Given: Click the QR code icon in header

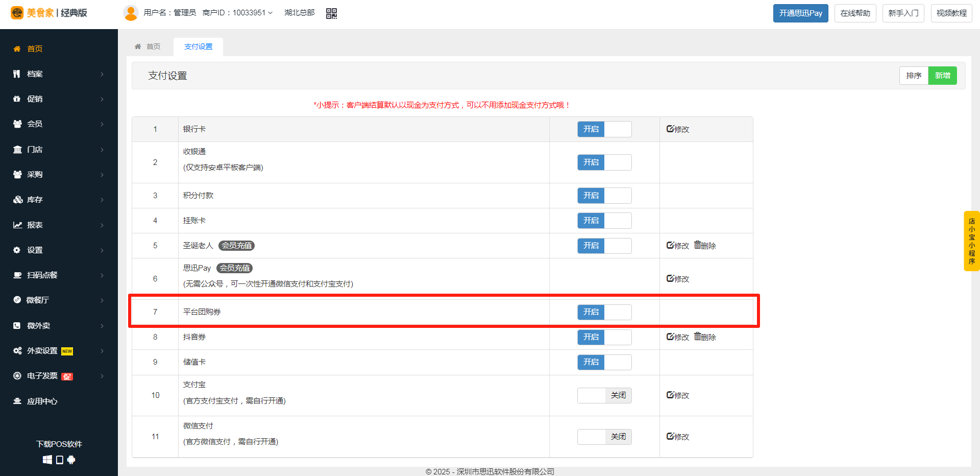Looking at the screenshot, I should [x=331, y=13].
